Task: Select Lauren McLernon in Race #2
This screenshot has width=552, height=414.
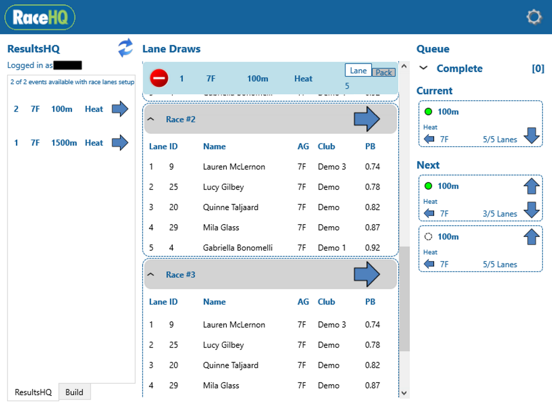Action: point(234,167)
